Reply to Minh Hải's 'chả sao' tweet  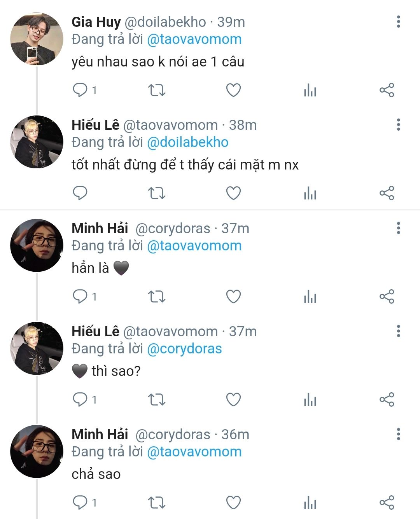80,503
